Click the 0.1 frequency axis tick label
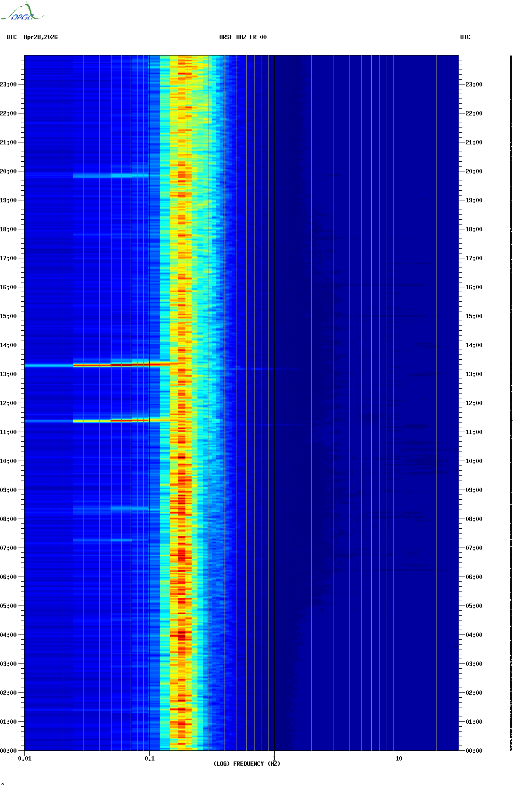 150,758
